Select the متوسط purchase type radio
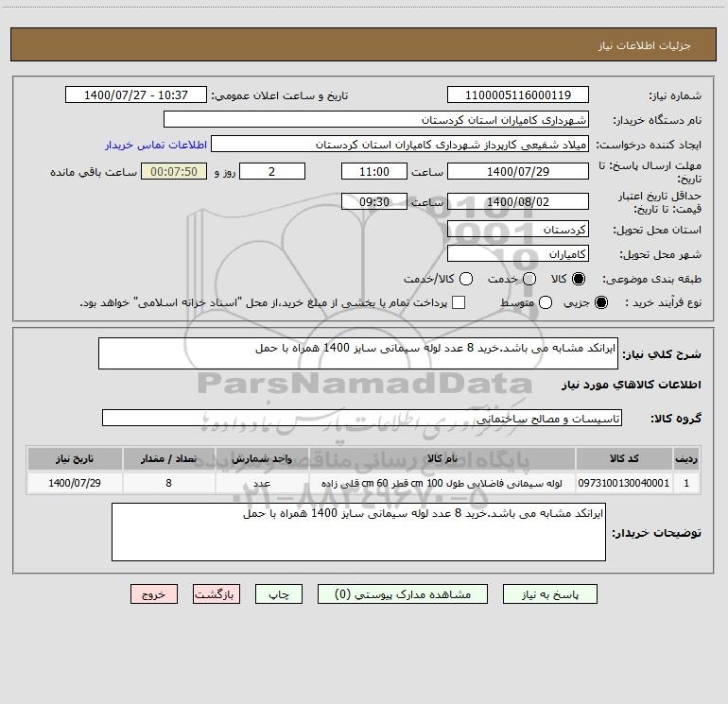The image size is (728, 704). [546, 302]
